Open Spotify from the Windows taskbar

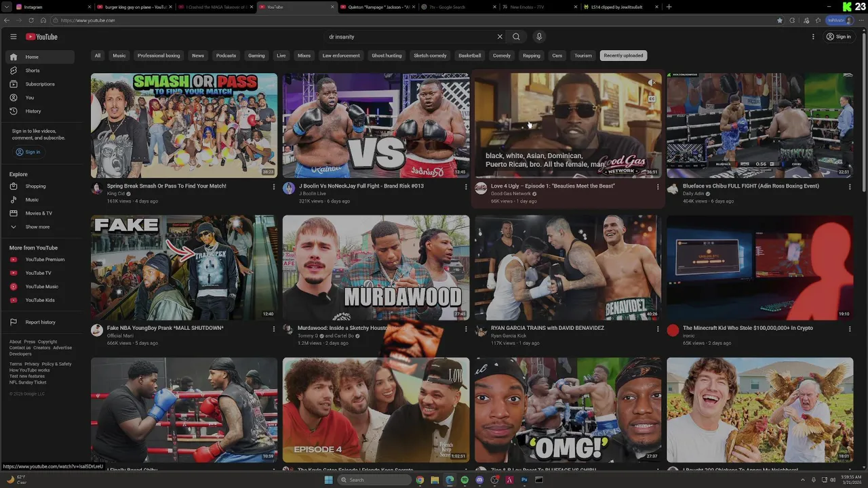pos(465,480)
